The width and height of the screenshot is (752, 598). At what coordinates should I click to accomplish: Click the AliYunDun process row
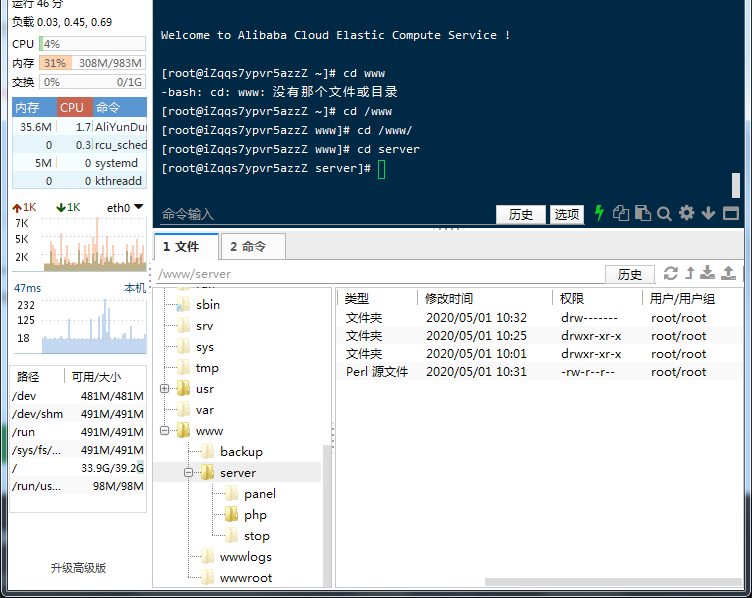click(80, 127)
